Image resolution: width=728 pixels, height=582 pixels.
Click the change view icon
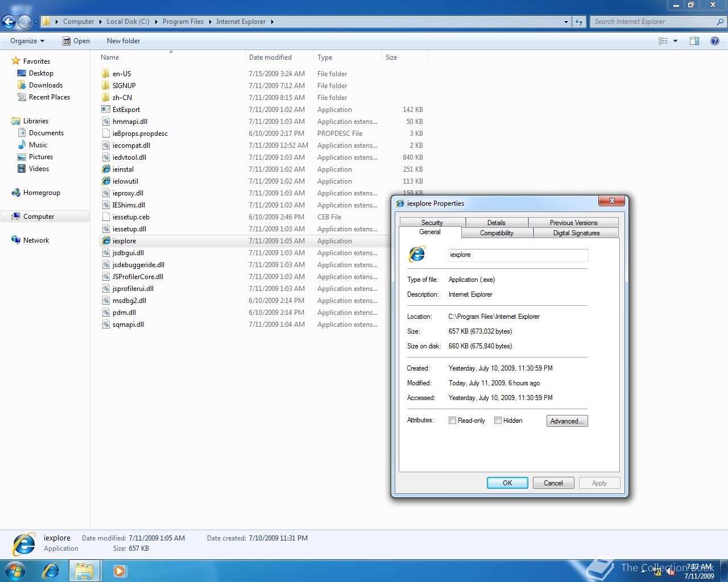tap(663, 41)
